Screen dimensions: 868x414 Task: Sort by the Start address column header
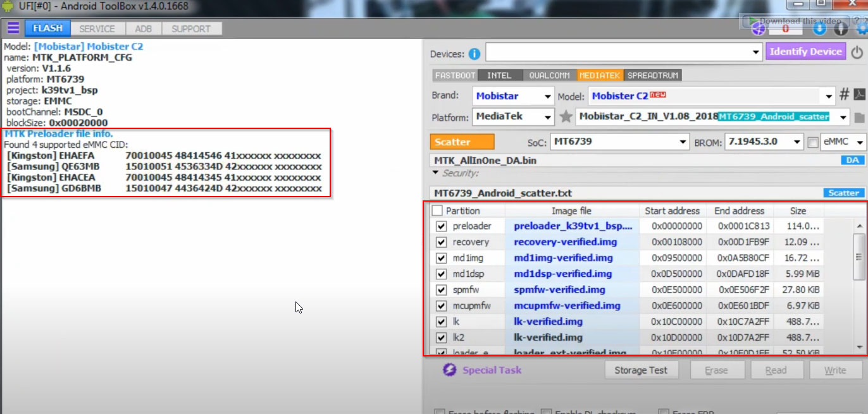pos(673,210)
